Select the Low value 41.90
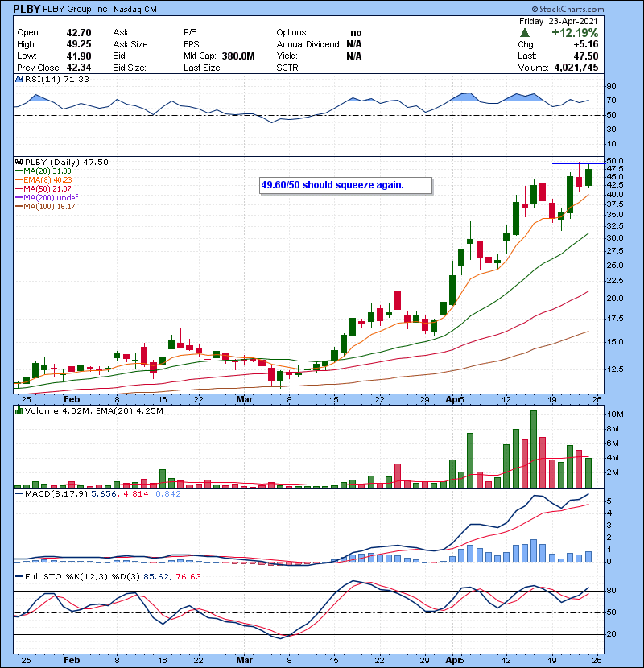 click(79, 56)
